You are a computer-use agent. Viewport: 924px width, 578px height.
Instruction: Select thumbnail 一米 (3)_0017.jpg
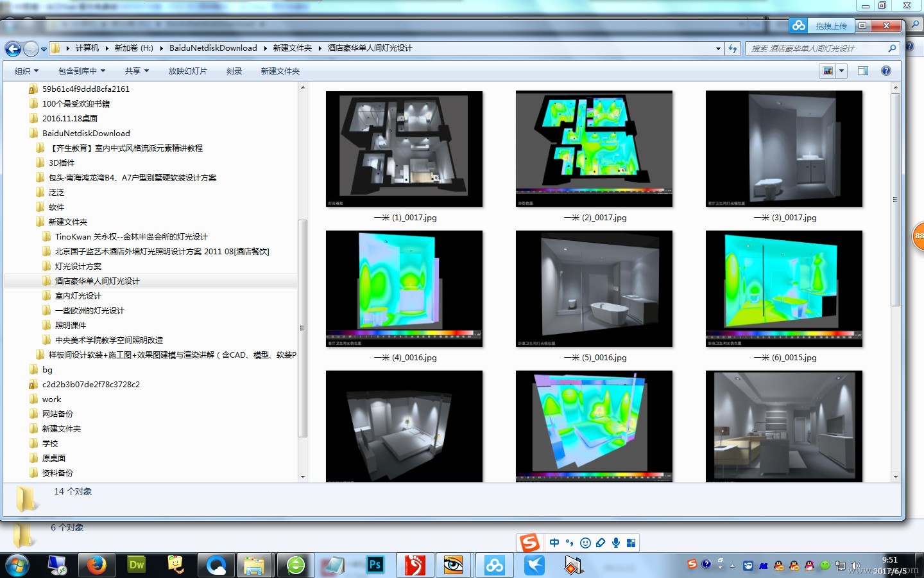point(784,149)
